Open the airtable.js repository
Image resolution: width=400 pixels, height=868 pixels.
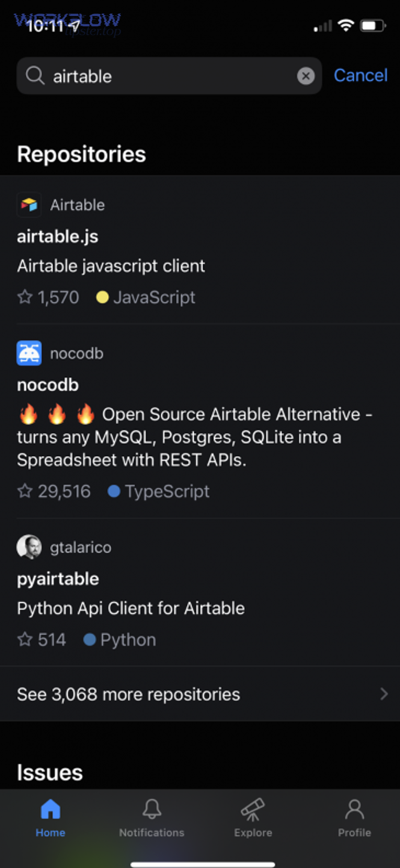coord(57,236)
